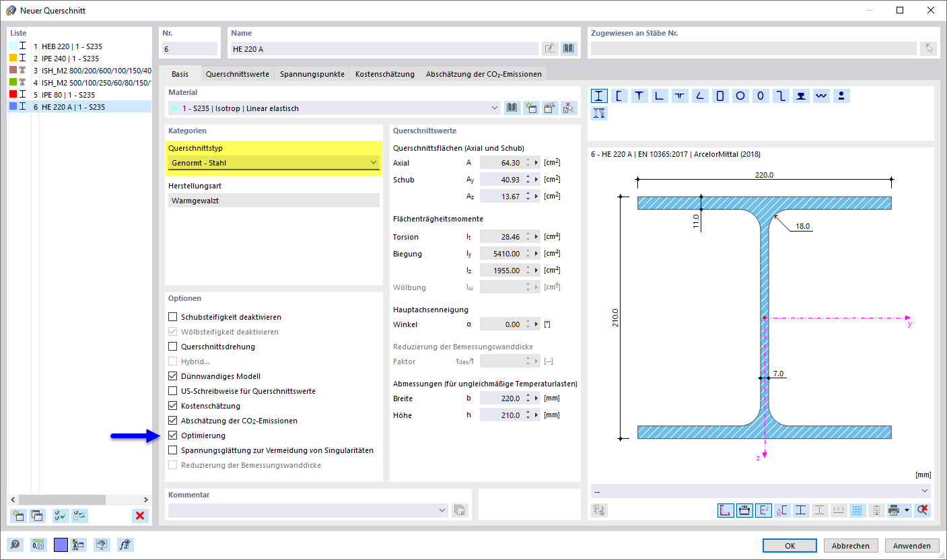Viewport: 947px width, 560px height.
Task: Open the dropdown below the section preview
Action: point(761,491)
